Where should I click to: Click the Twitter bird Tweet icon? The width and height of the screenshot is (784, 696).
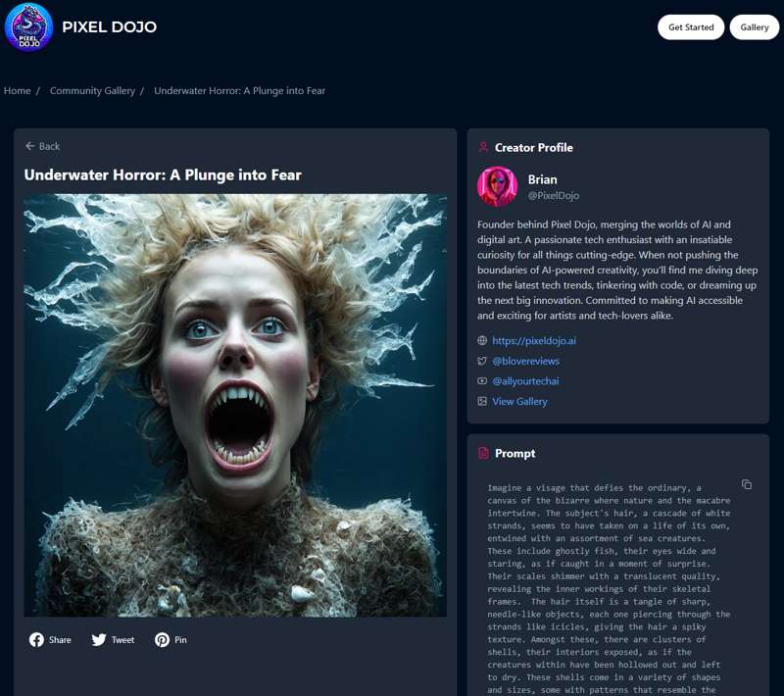(x=99, y=639)
